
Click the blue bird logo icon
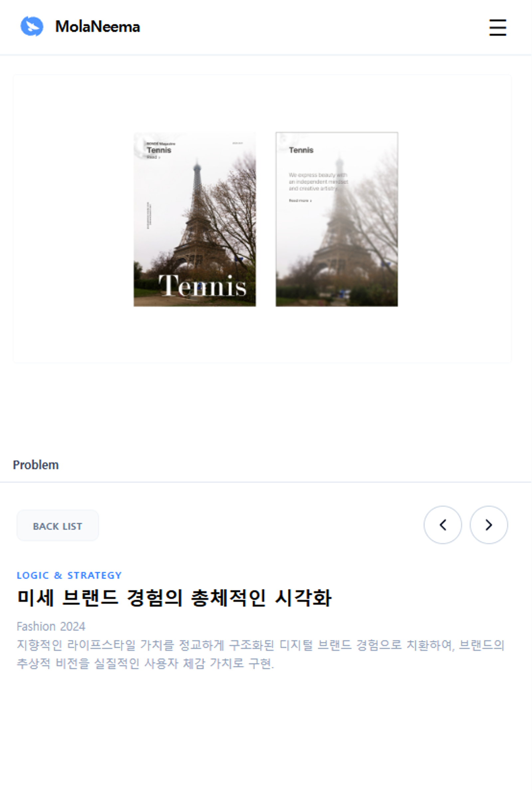pos(32,27)
